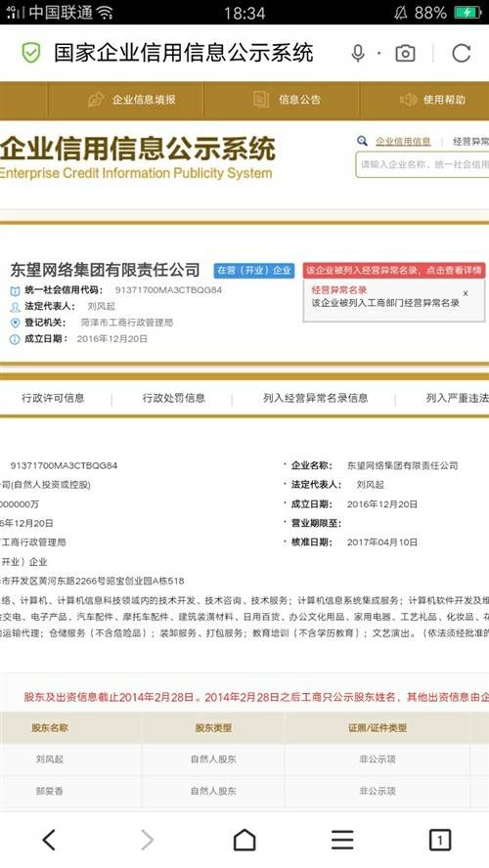Switch to 行政处罚信息 tab

173,398
